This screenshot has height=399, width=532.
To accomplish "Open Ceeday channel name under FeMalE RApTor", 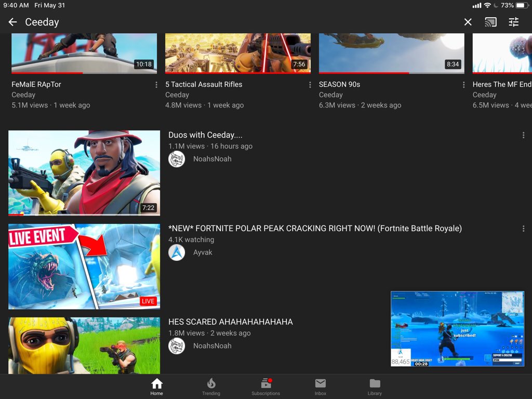I will pyautogui.click(x=23, y=95).
